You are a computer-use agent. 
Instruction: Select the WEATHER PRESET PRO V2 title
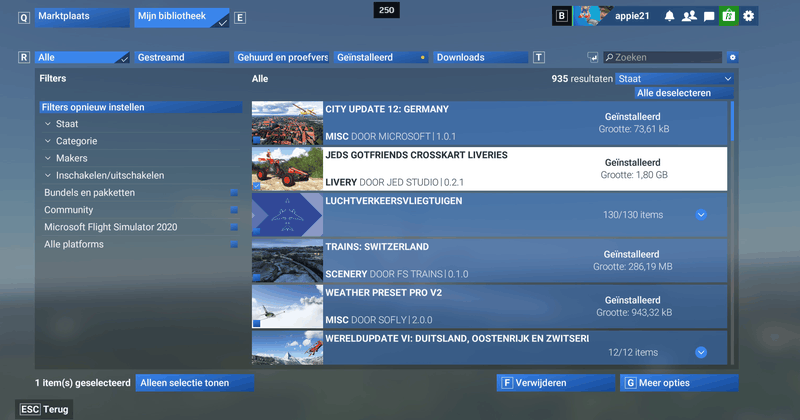(384, 293)
